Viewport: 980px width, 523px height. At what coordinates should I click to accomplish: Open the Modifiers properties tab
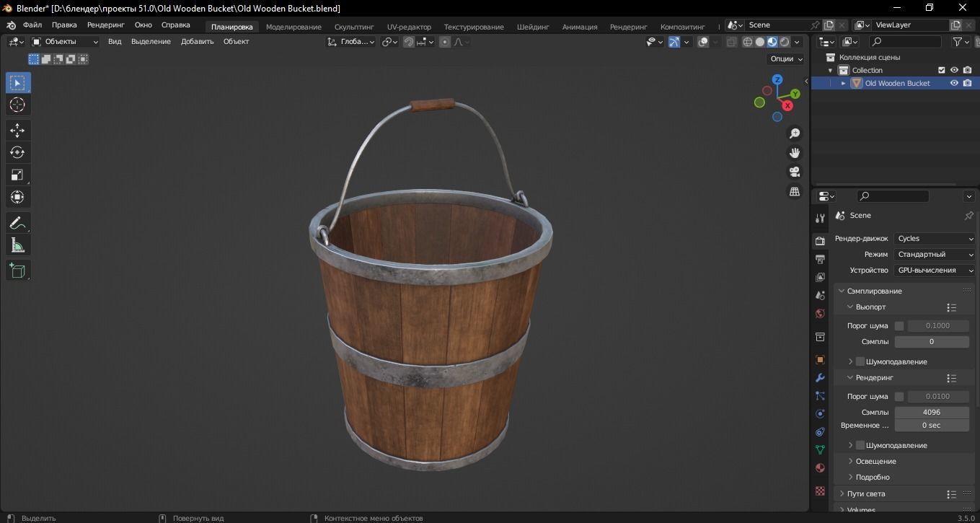pyautogui.click(x=820, y=377)
